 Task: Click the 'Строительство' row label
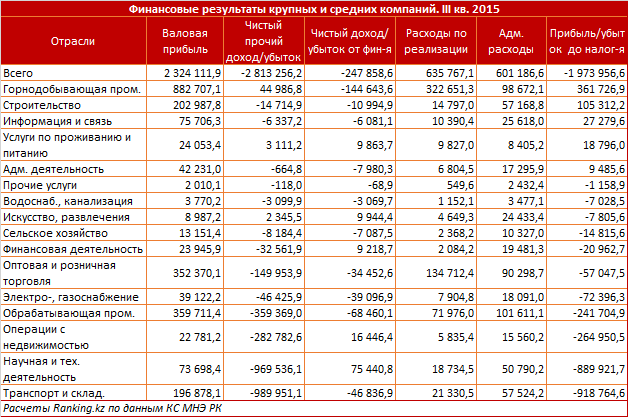click(38, 104)
